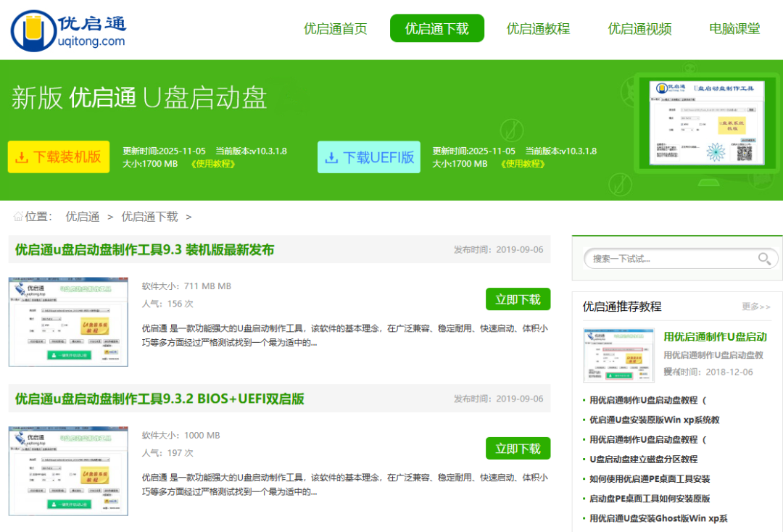Open the 9.3 装机版最新发布 article title

pyautogui.click(x=145, y=249)
